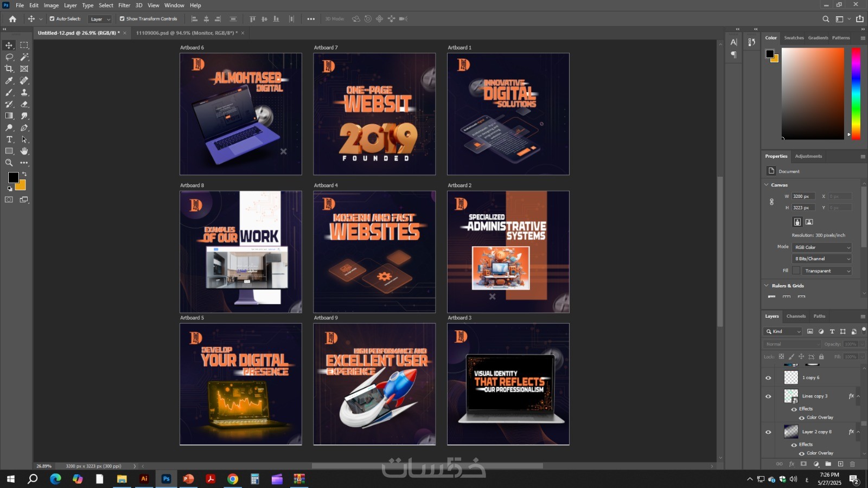The width and height of the screenshot is (868, 488).
Task: Open the Fill Transparent dropdown
Action: 826,271
